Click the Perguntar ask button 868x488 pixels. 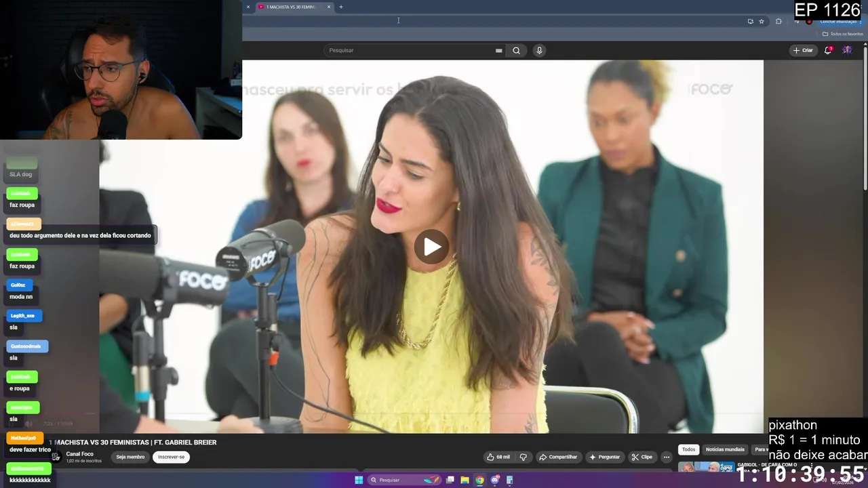(604, 457)
